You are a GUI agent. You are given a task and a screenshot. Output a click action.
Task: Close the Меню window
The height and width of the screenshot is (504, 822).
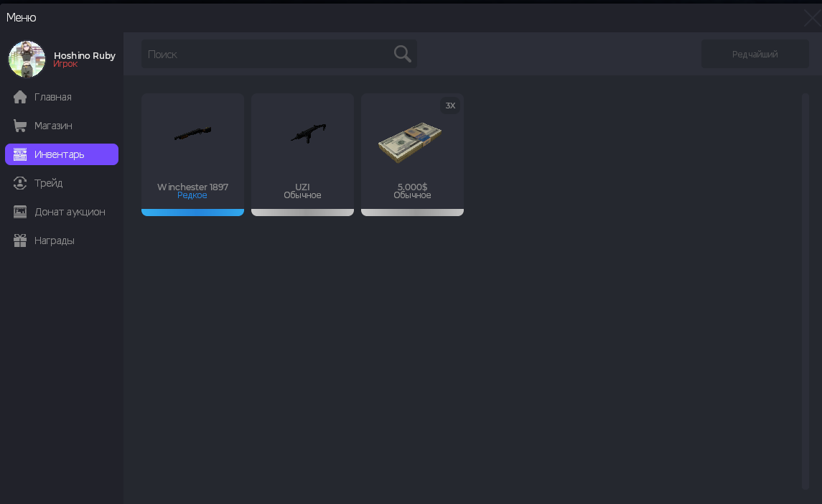coord(811,18)
